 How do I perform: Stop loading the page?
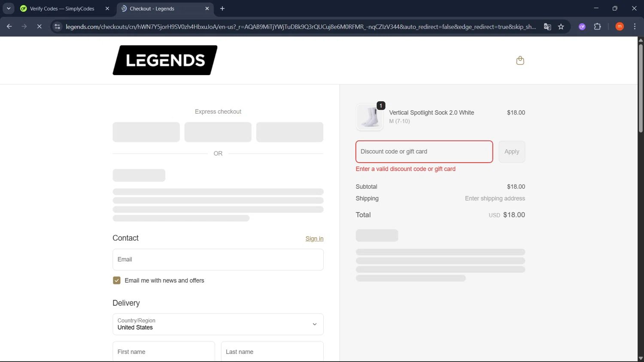tap(39, 27)
